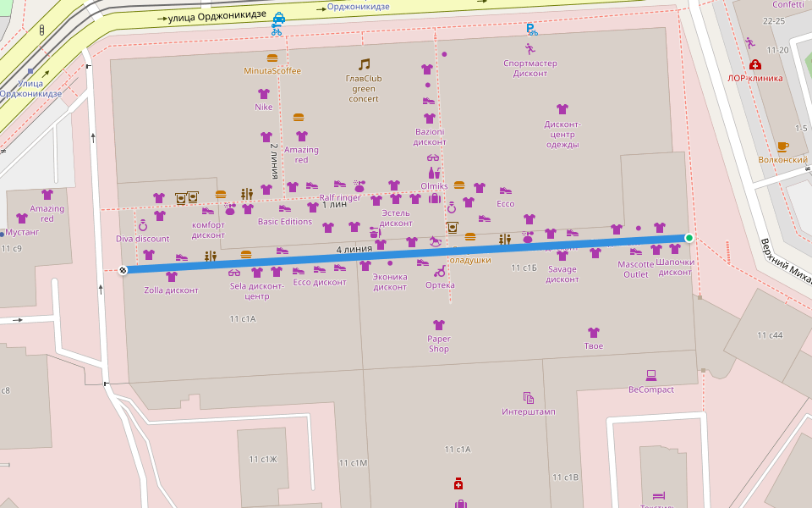This screenshot has height=508, width=812.
Task: Open the Дисконт-центр одежды label
Action: 562,134
